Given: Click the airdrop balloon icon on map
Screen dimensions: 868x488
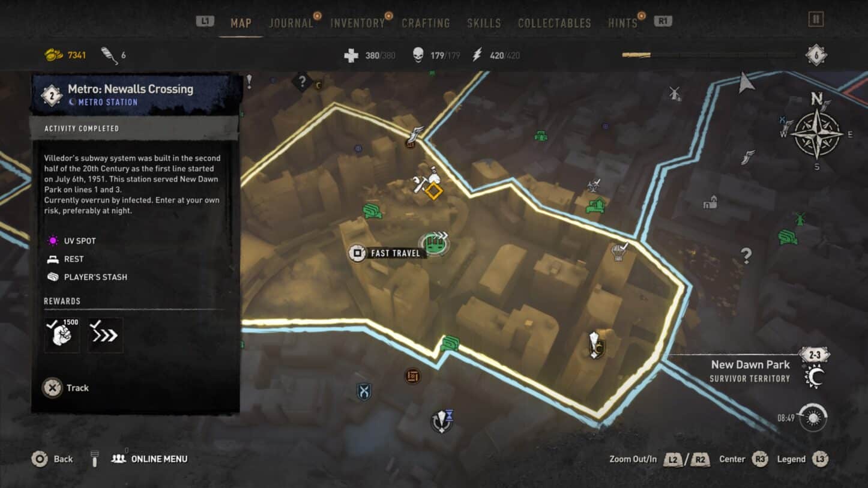Looking at the screenshot, I should coord(619,252).
